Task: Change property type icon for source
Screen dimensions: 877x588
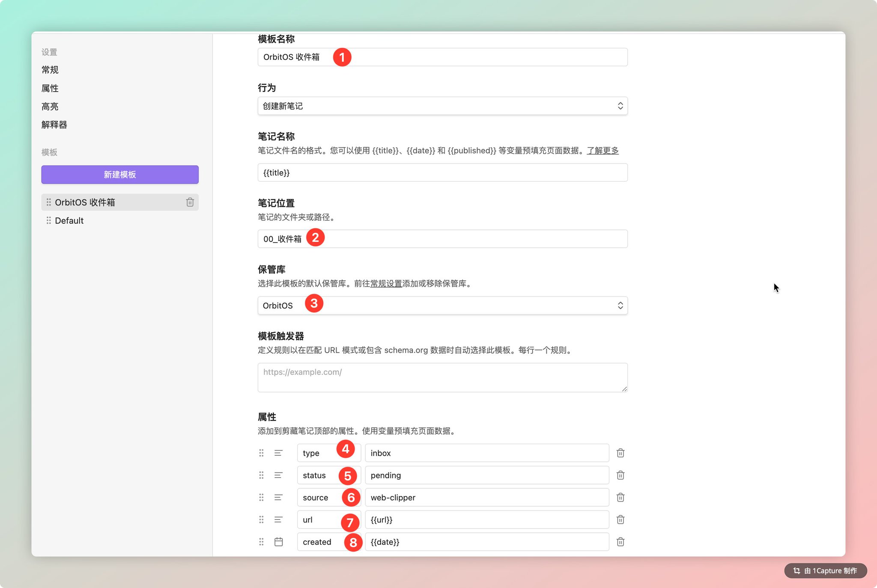Action: [x=278, y=497]
